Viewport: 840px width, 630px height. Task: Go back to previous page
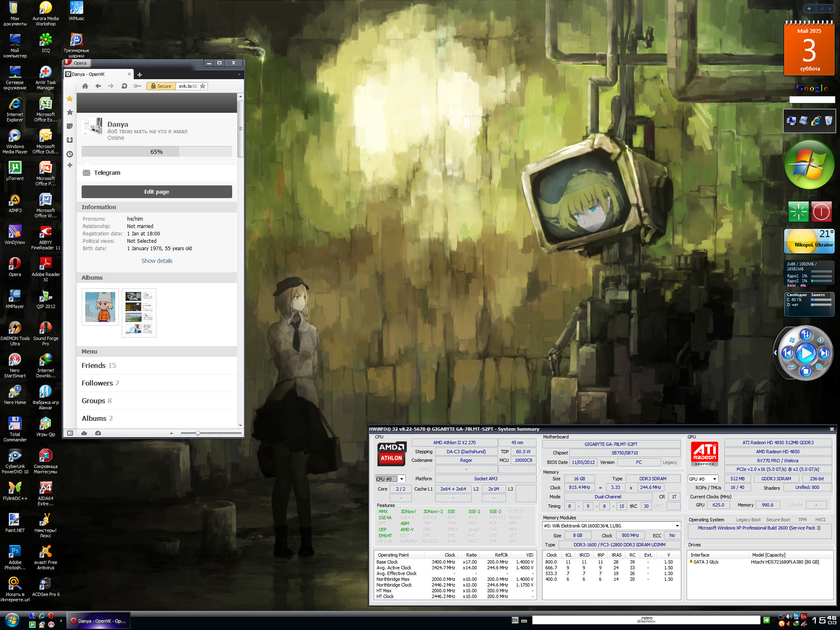pyautogui.click(x=98, y=86)
